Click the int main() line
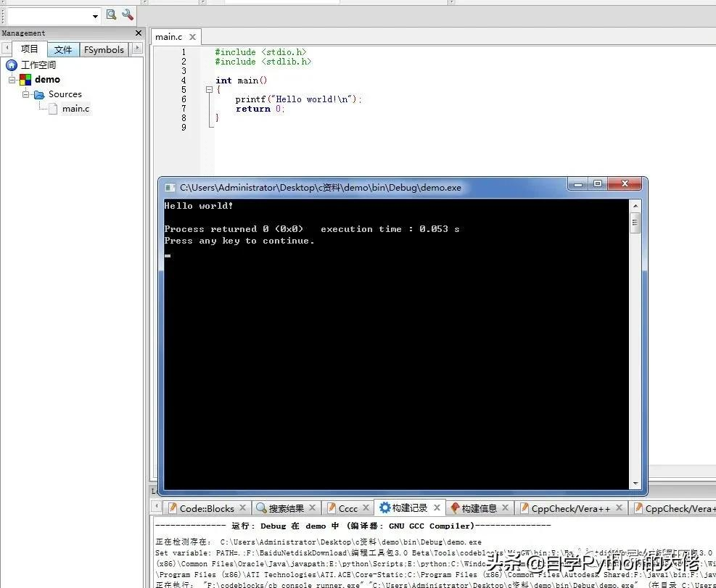 pos(241,80)
